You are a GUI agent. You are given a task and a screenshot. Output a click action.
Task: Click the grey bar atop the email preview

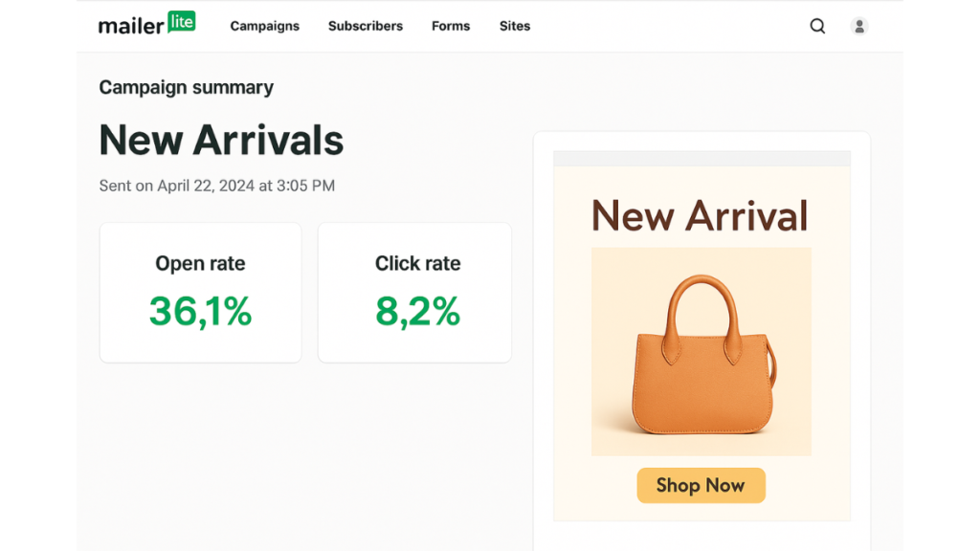point(702,158)
